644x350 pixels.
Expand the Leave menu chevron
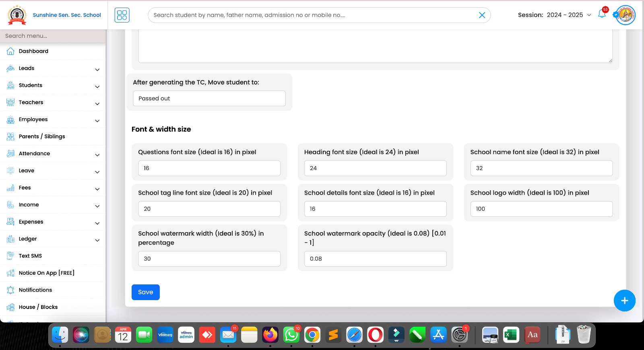(x=97, y=172)
